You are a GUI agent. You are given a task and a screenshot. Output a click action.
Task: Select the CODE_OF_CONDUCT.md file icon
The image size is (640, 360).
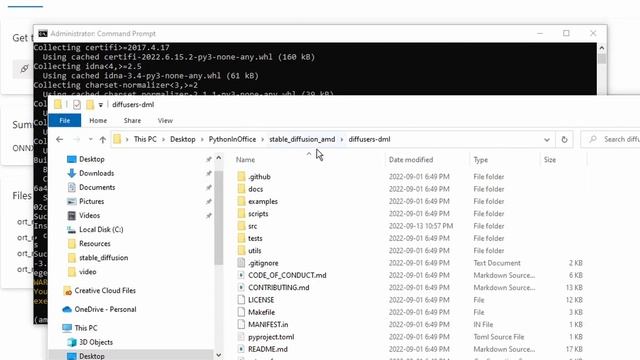click(241, 275)
